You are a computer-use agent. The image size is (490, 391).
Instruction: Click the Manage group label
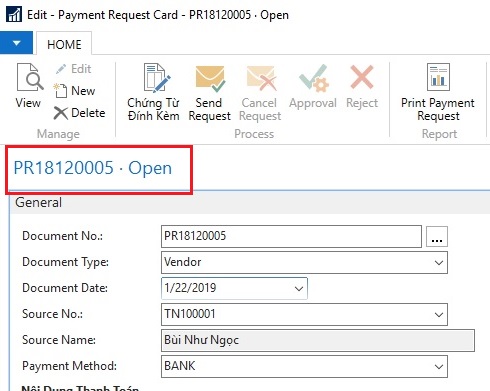58,134
